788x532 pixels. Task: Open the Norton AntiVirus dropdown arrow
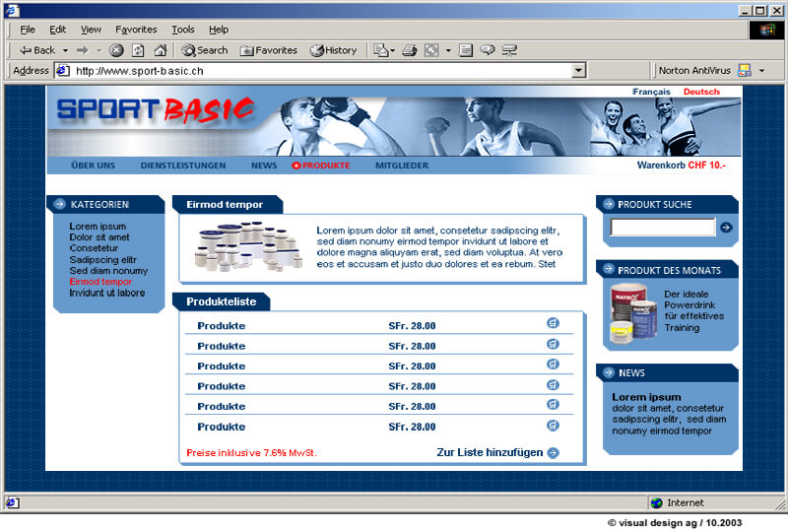point(761,71)
